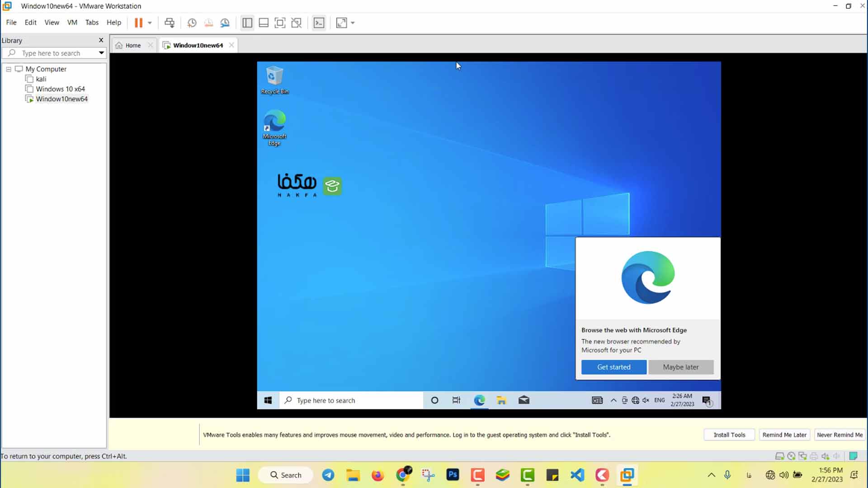868x488 pixels.
Task: Open Edge from the guest taskbar
Action: [x=479, y=400]
